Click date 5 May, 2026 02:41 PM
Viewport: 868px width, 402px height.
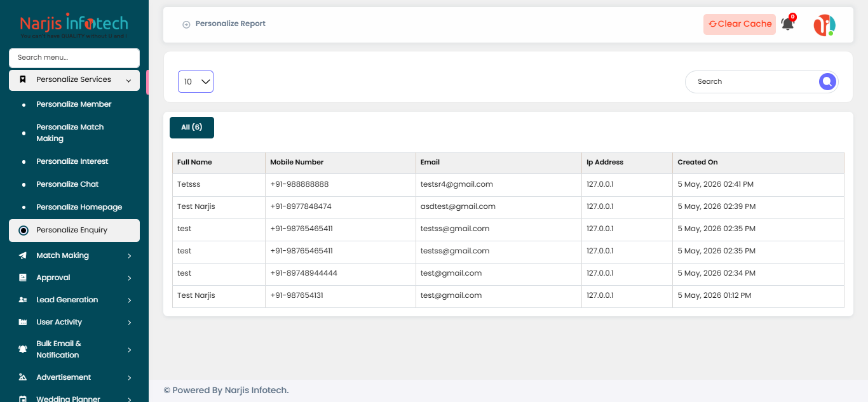[x=715, y=184]
